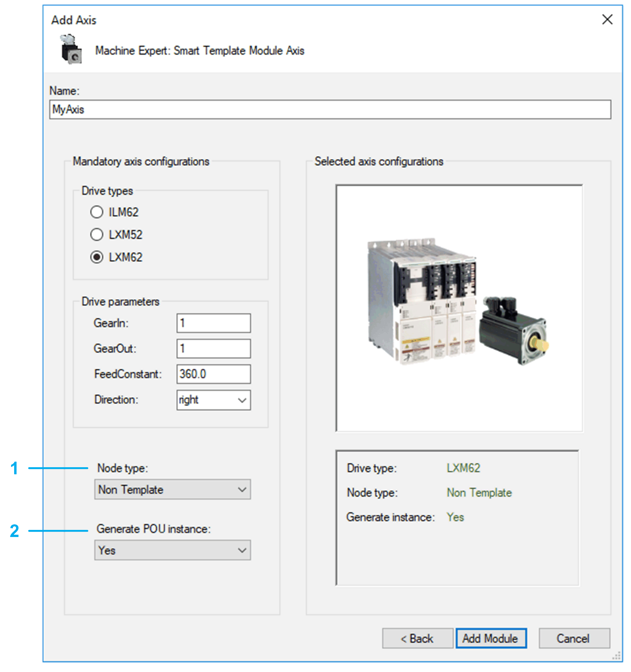Click the FeedConstant field showing 360.0
The height and width of the screenshot is (672, 631).
[213, 374]
